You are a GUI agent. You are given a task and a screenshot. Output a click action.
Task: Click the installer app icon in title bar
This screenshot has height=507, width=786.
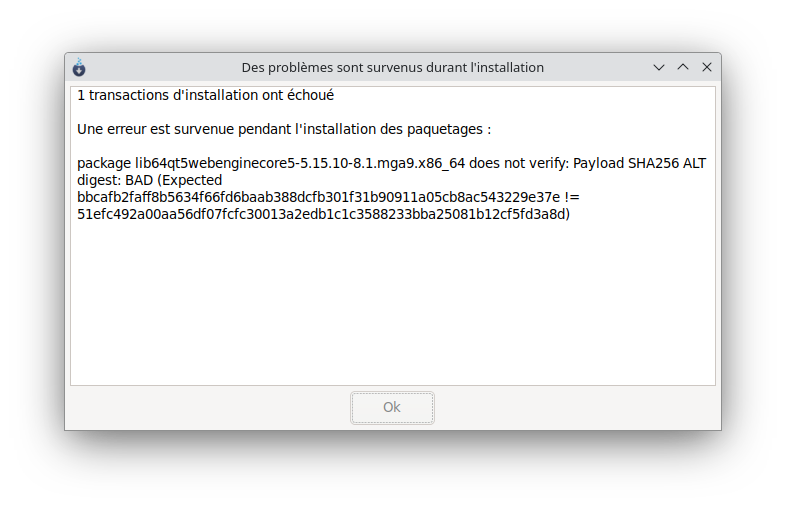click(x=79, y=67)
